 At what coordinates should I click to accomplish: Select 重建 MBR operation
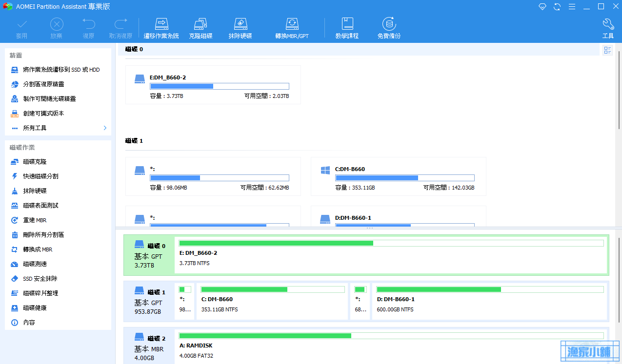tap(58, 220)
